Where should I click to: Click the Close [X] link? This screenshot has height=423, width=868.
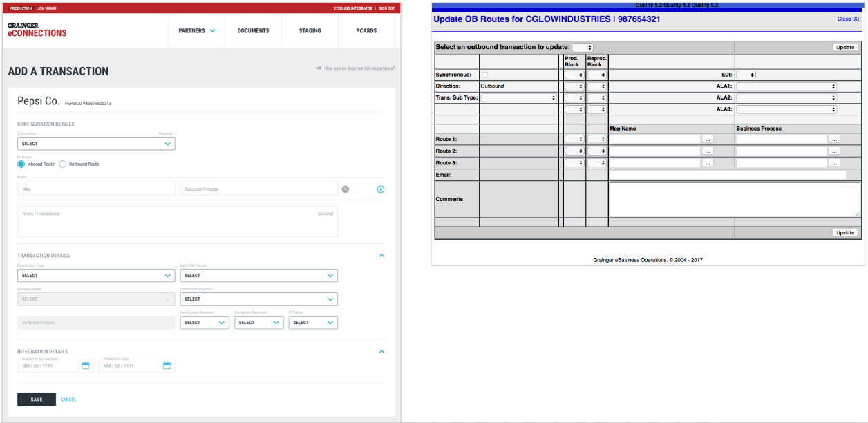[848, 19]
